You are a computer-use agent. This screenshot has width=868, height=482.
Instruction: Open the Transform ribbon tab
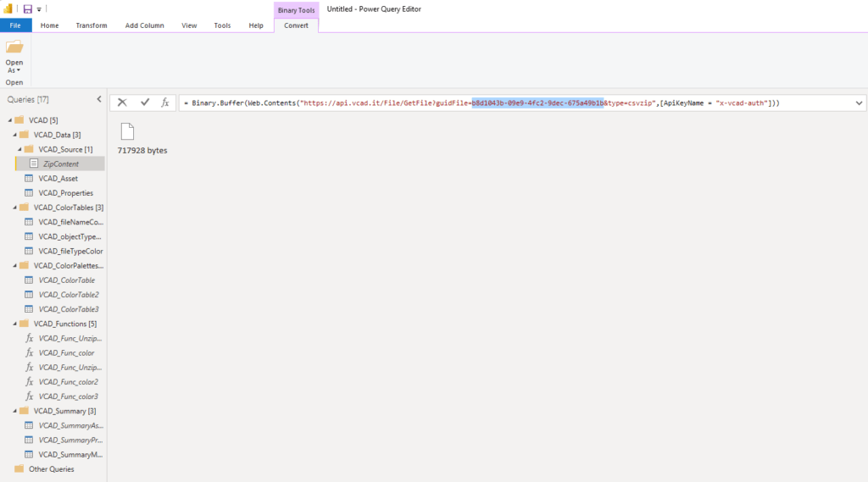92,25
